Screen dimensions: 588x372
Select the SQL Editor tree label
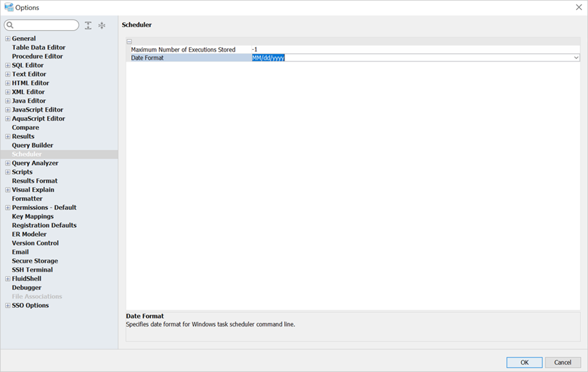tap(28, 66)
